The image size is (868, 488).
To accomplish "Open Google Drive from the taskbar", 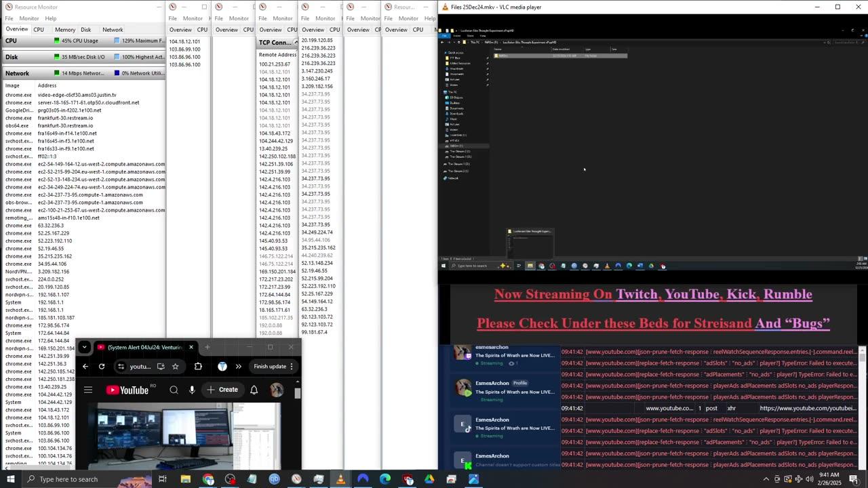I will click(x=429, y=479).
